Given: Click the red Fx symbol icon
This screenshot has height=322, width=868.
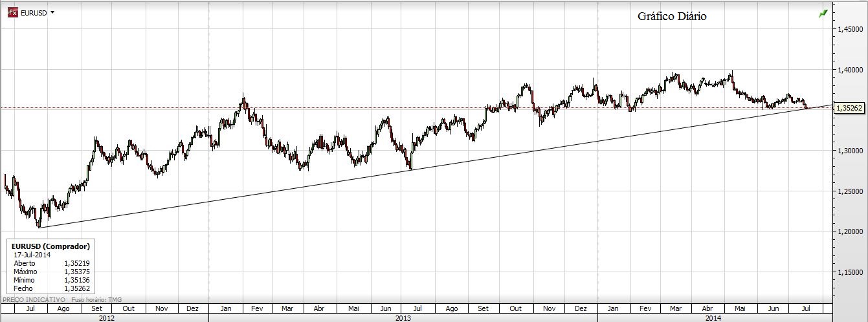Looking at the screenshot, I should pos(12,13).
